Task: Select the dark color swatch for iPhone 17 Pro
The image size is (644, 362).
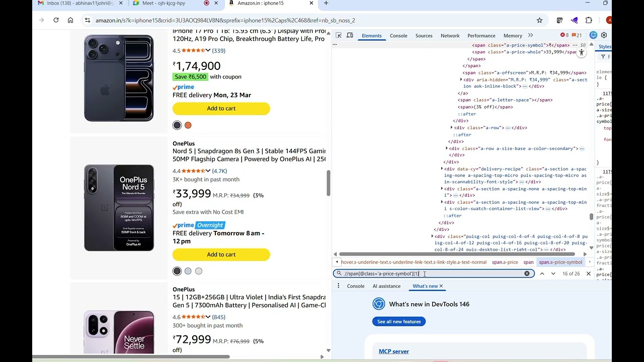Action: (x=177, y=125)
